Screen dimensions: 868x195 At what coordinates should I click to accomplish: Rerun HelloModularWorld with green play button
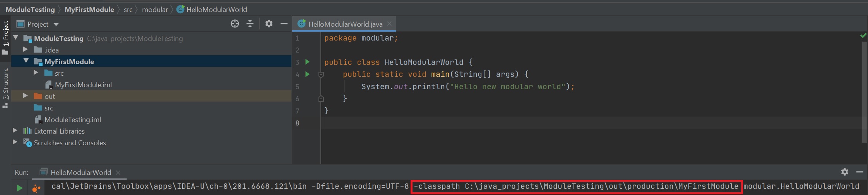tap(19, 188)
